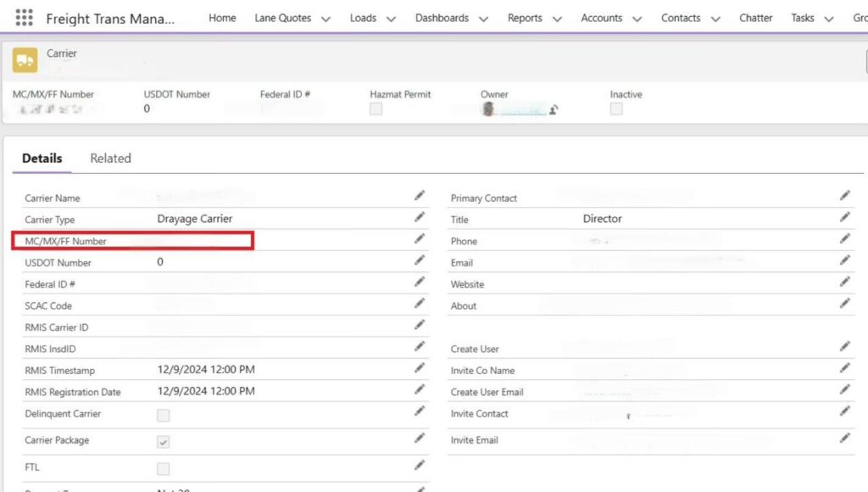
Task: Click the change owner icon
Action: pos(553,109)
